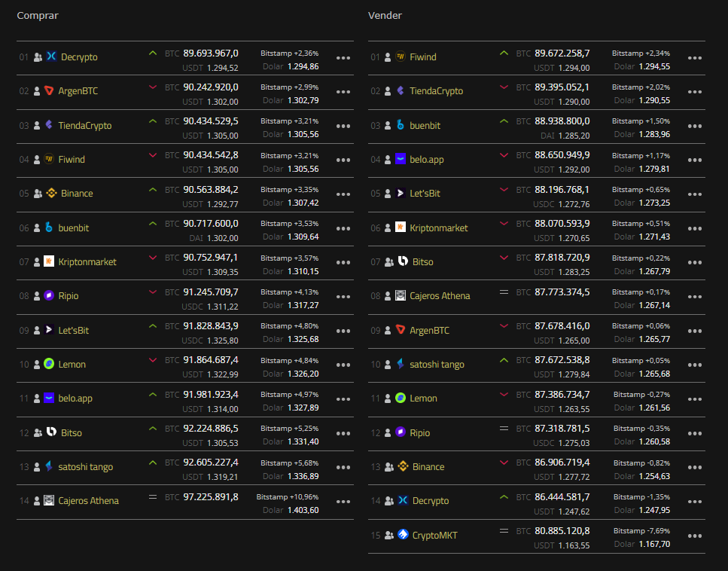Viewport: 728px width, 571px height.
Task: Click the Dolar value 1.403,60
Action: (x=303, y=510)
